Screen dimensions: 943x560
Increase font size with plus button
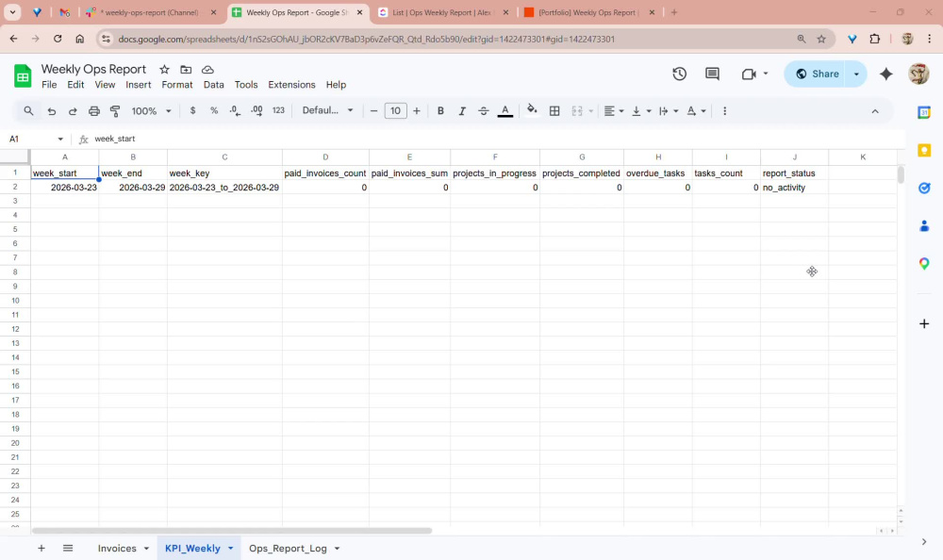(x=417, y=110)
